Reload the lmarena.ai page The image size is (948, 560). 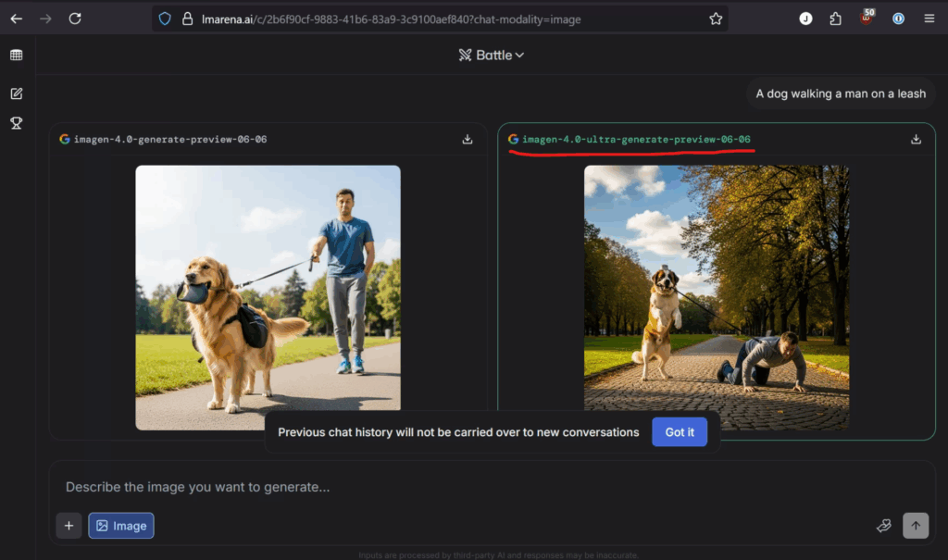(x=75, y=18)
